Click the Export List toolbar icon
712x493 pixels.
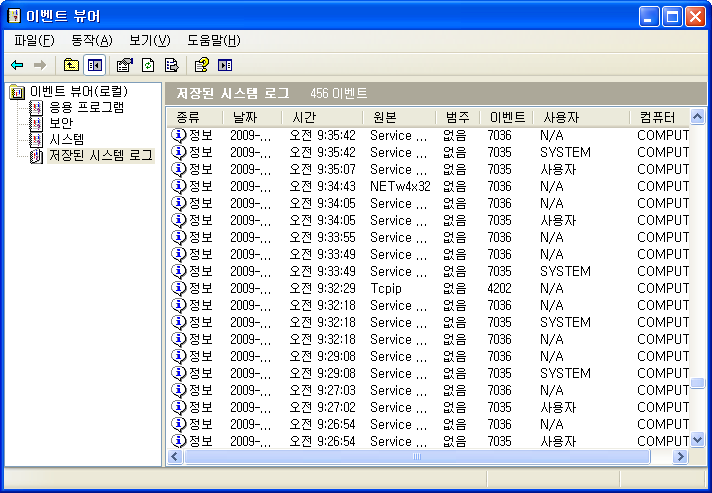[172, 65]
